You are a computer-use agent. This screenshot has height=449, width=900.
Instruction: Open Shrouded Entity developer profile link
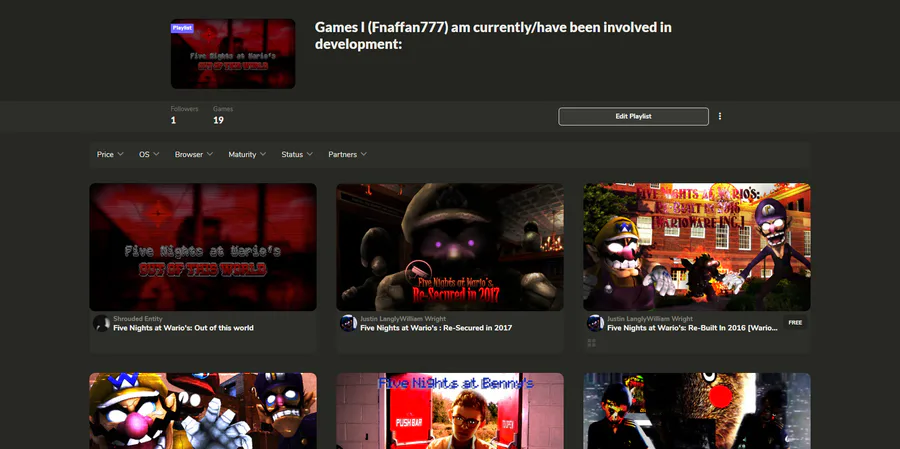click(x=138, y=319)
